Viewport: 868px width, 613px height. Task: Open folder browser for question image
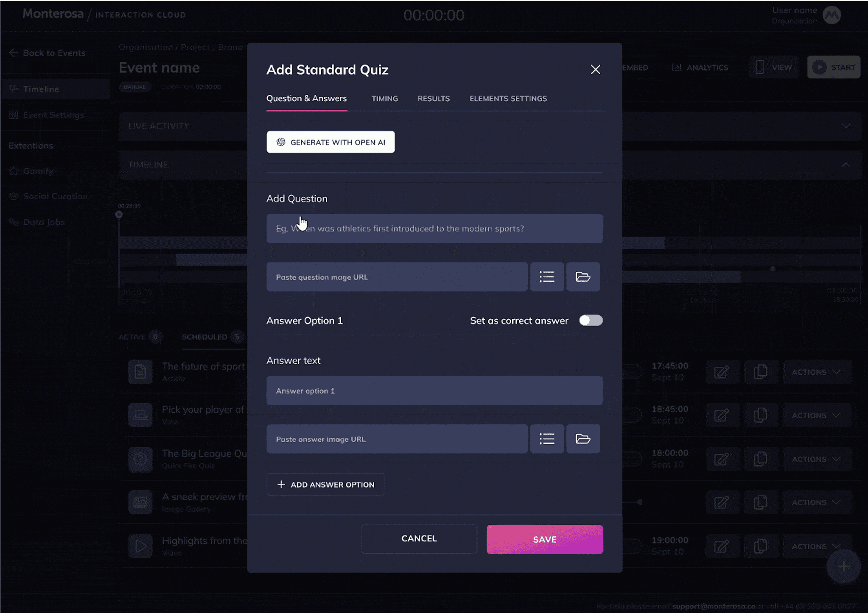pyautogui.click(x=583, y=277)
